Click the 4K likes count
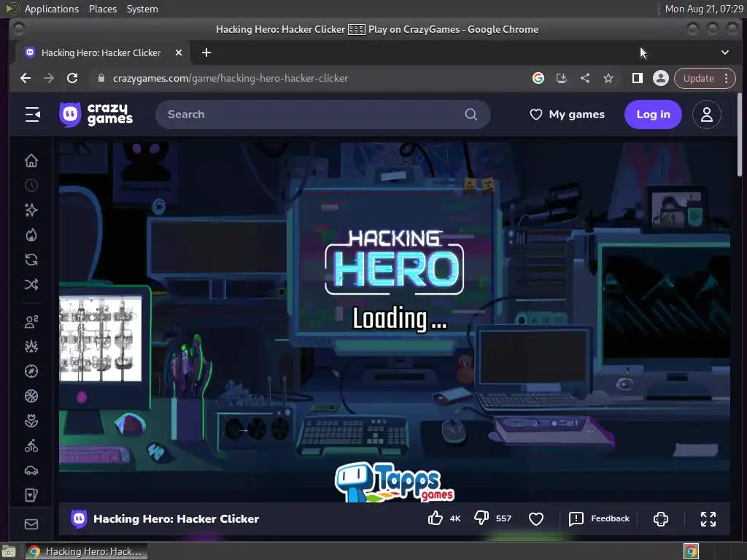Viewport: 747px width, 560px height. pos(455,518)
